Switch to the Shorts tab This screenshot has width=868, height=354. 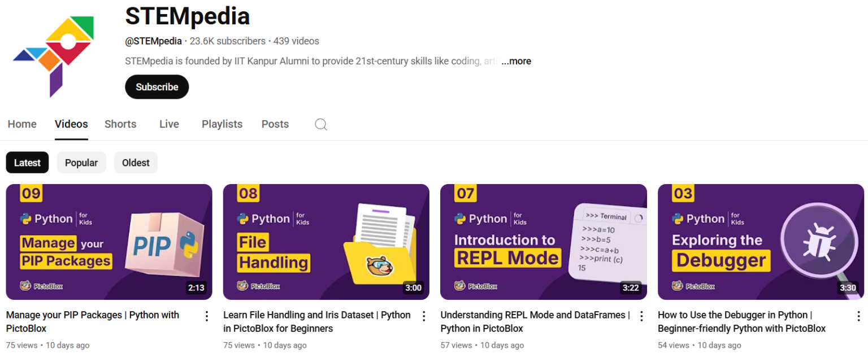click(120, 124)
